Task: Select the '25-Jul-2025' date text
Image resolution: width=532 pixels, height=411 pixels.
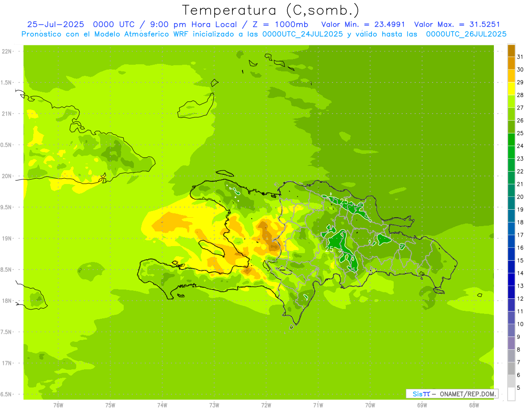Action: [x=55, y=24]
